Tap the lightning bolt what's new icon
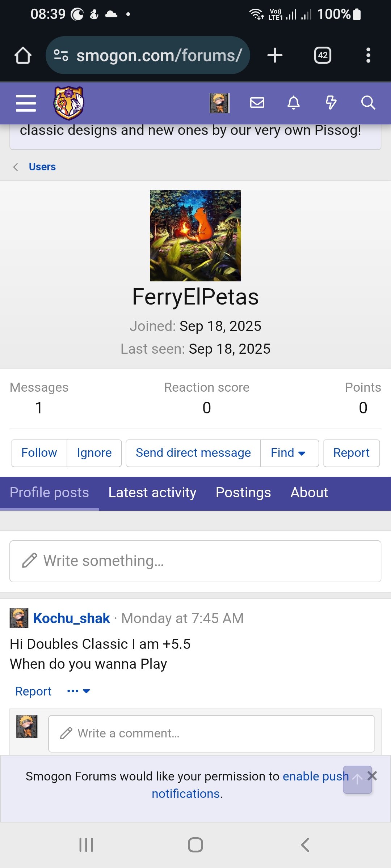The image size is (391, 868). (x=331, y=103)
